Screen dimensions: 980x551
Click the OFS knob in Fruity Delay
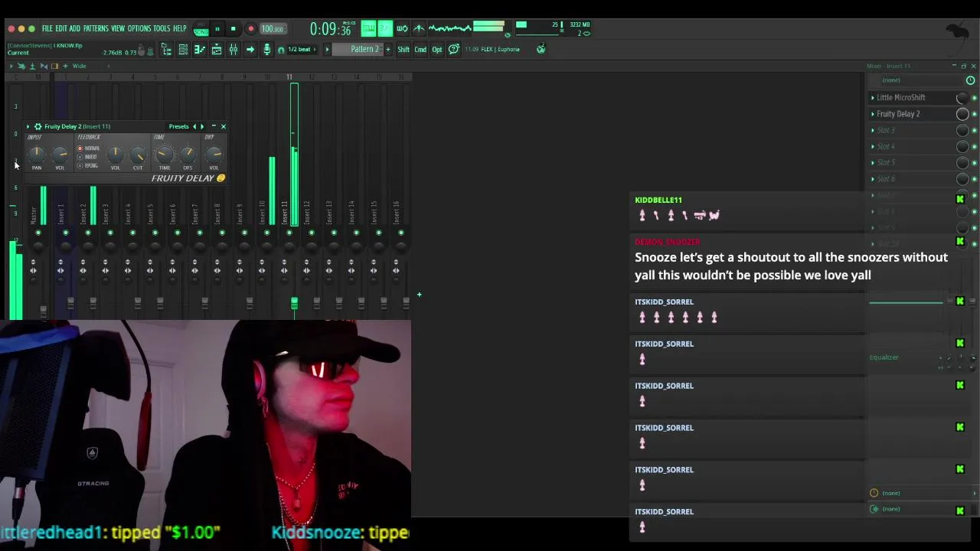(188, 155)
